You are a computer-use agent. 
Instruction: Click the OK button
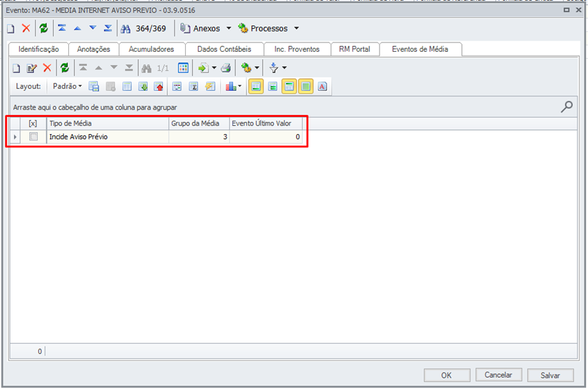pyautogui.click(x=447, y=375)
